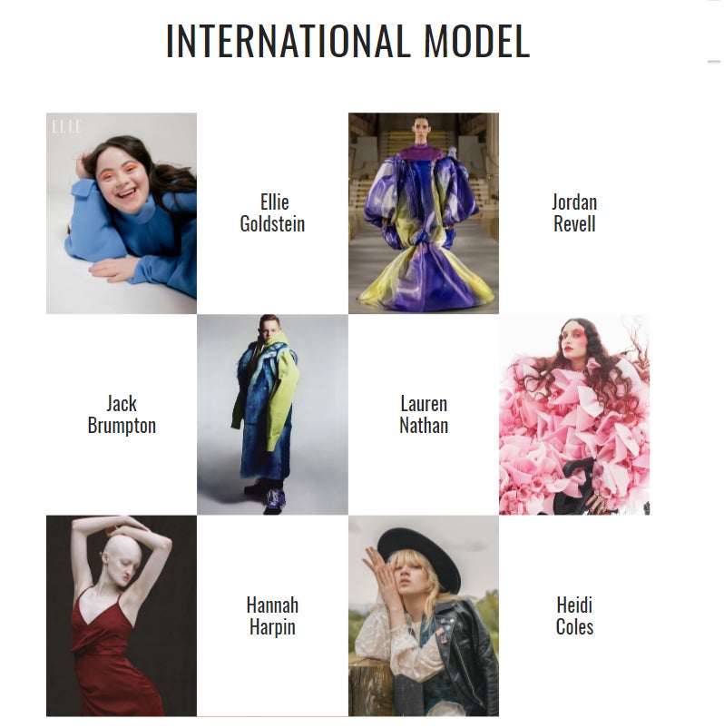Screen dimensions: 724x728
Task: View Hannah Harpin's red dress photo
Action: click(122, 615)
